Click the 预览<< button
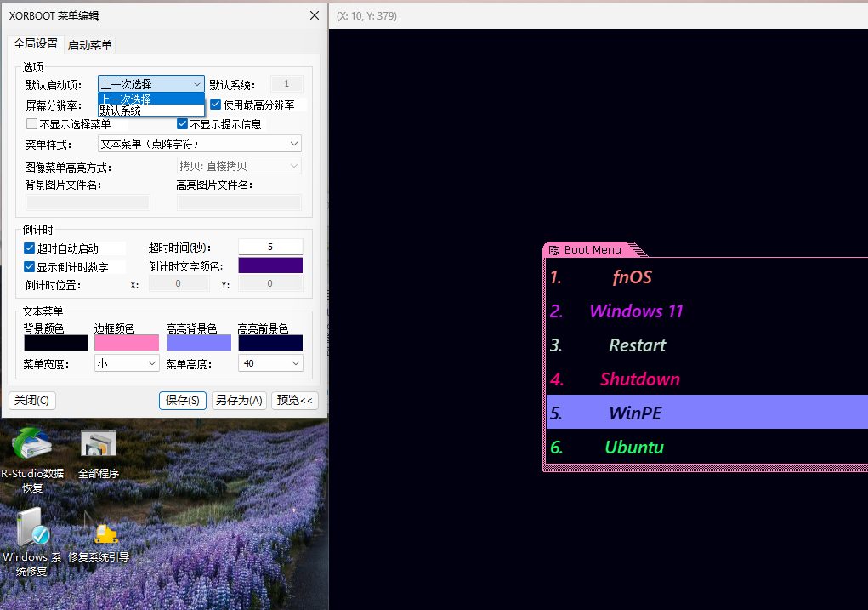Image resolution: width=868 pixels, height=610 pixels. (294, 400)
